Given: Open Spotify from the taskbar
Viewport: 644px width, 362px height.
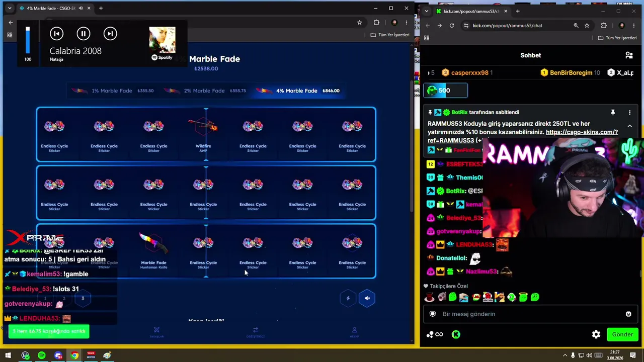Looking at the screenshot, I should [x=42, y=355].
